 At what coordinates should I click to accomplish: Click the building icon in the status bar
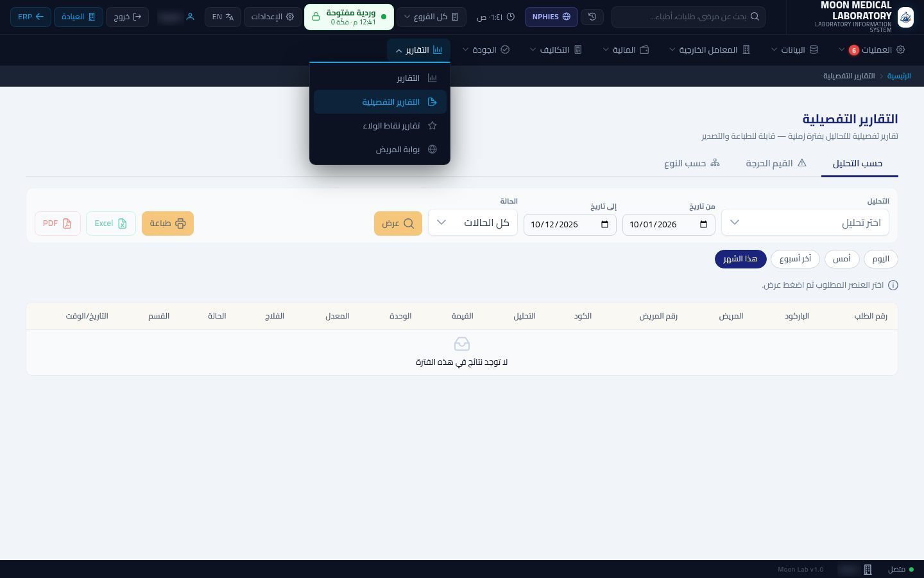[x=868, y=570]
